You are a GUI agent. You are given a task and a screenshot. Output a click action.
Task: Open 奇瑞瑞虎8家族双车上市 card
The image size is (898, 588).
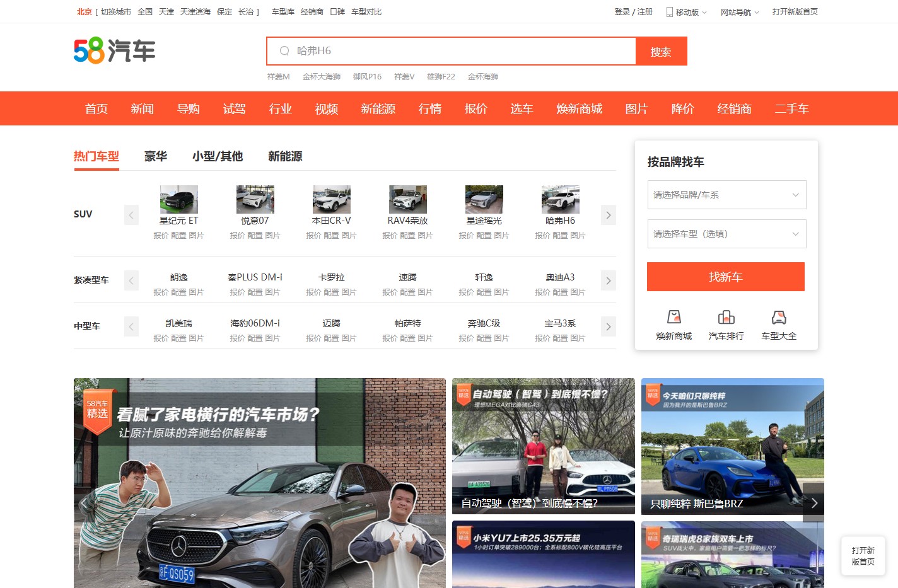click(733, 555)
